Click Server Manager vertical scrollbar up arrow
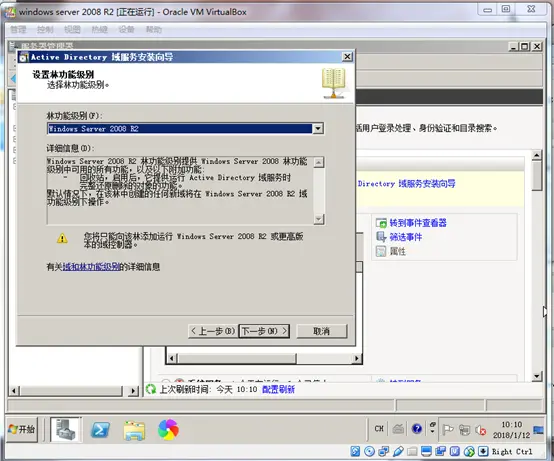Screen dimensions: 554x461 537,155
